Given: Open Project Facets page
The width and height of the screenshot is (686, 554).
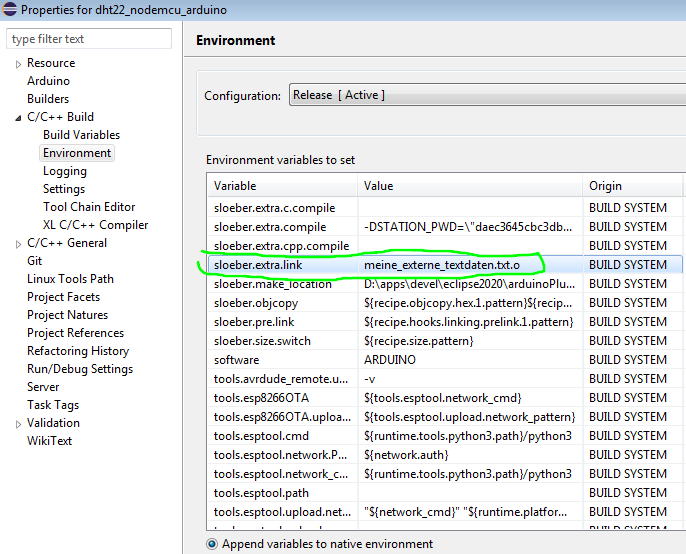Looking at the screenshot, I should (x=63, y=297).
